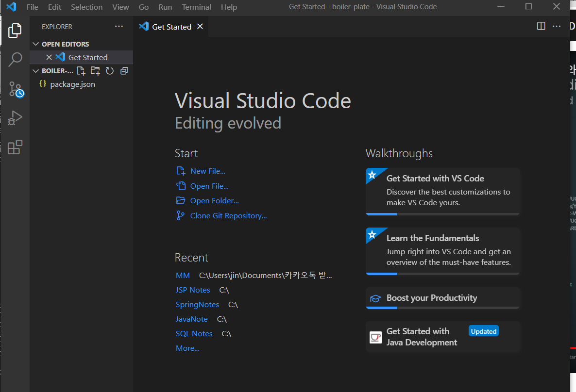Open recent project JavaNote
This screenshot has width=576, height=392.
(x=192, y=319)
